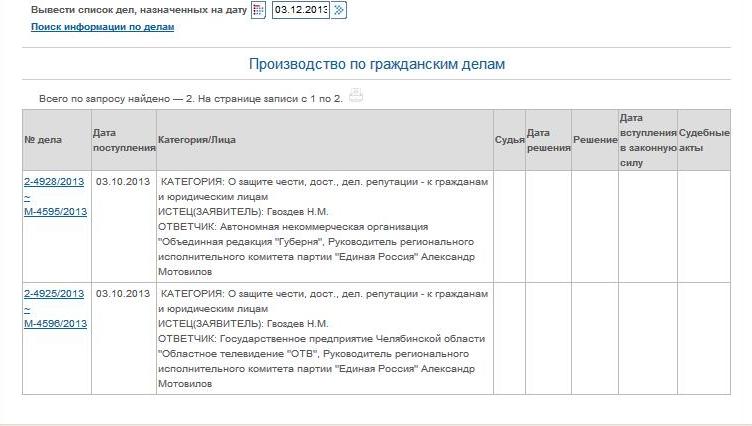Click the 'Судебные акты' column header
This screenshot has width=752, height=426.
[704, 140]
